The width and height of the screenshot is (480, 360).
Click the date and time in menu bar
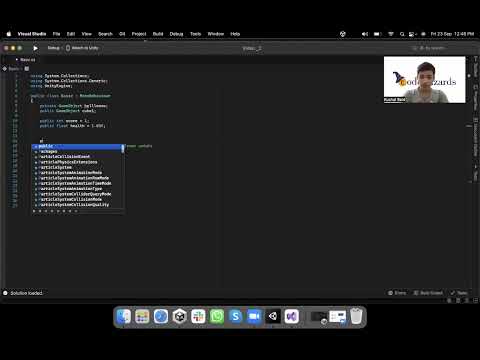(452, 34)
